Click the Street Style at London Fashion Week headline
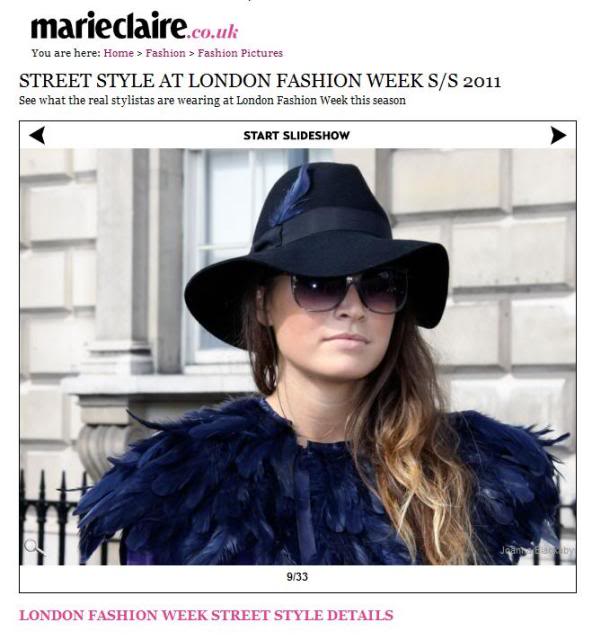Viewport: 601px width, 640px height. pyautogui.click(x=260, y=81)
